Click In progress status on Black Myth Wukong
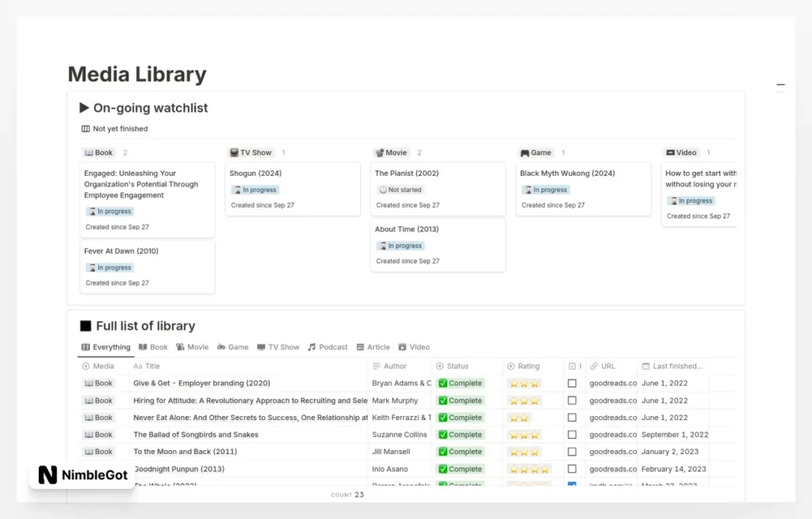 click(x=546, y=190)
